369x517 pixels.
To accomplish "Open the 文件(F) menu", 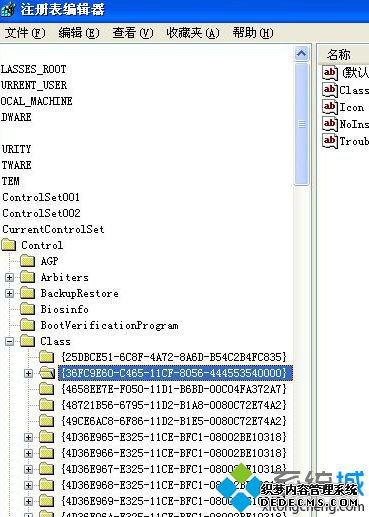I will point(25,33).
